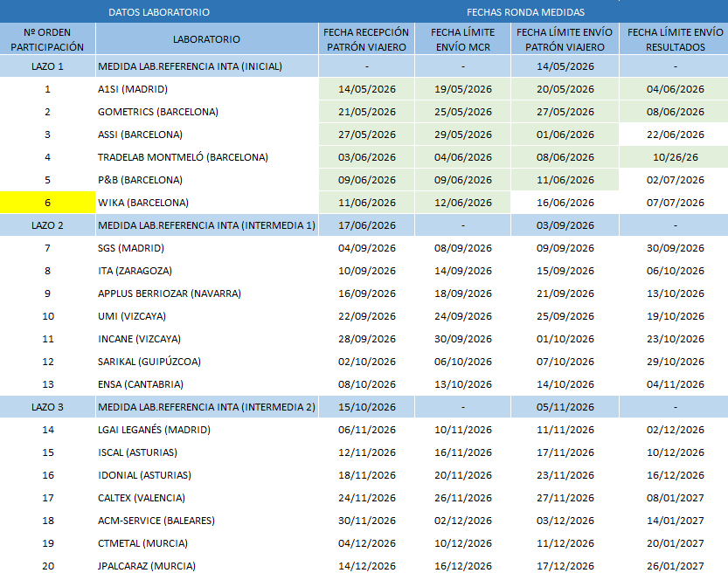Click the Nº ORDEN PARTICIPACIÓN column header

click(47, 39)
